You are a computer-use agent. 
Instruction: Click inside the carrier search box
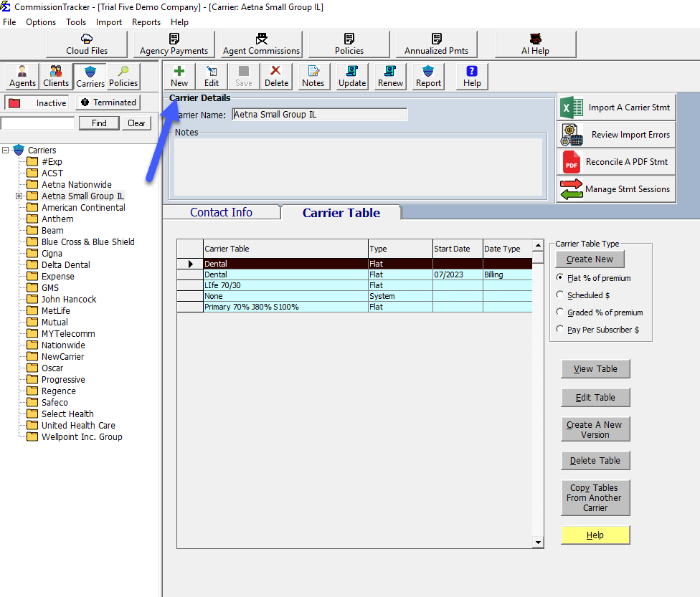tap(37, 123)
